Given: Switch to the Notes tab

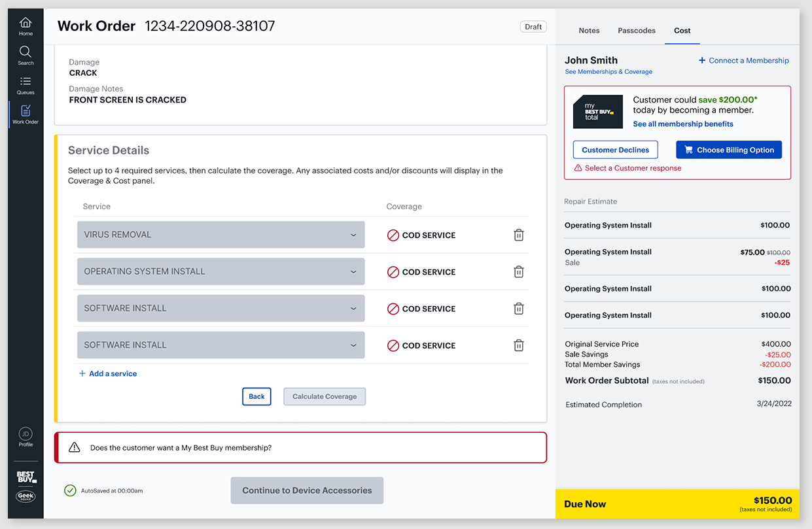Looking at the screenshot, I should coord(589,31).
